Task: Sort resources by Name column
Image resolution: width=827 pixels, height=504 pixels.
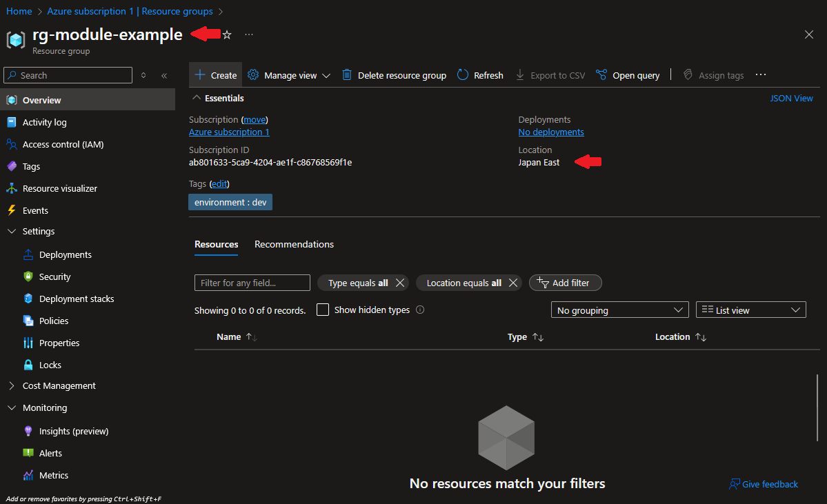Action: pyautogui.click(x=237, y=337)
